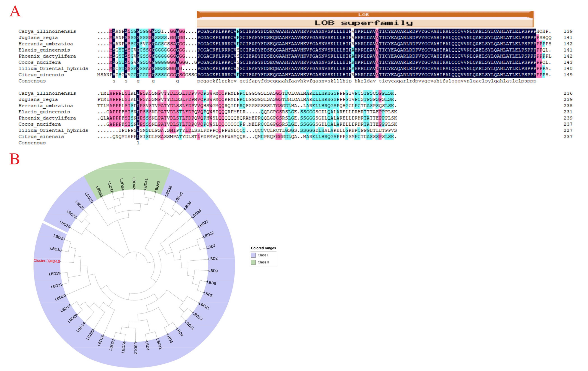Viewport: 588px width, 371px height.
Task: Select the Carya_illinoinensis label in first block
Action: click(x=47, y=31)
